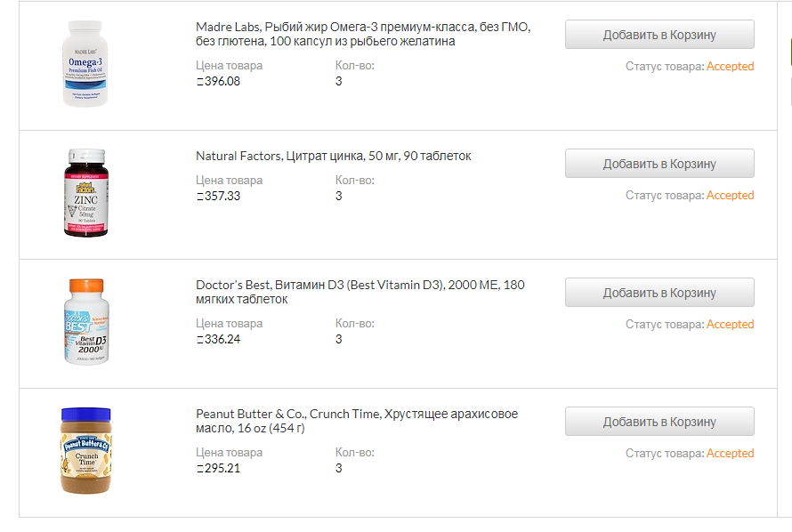Select the 336.24 price of Vitamin D3
Screen dimensions: 792x532
point(218,339)
